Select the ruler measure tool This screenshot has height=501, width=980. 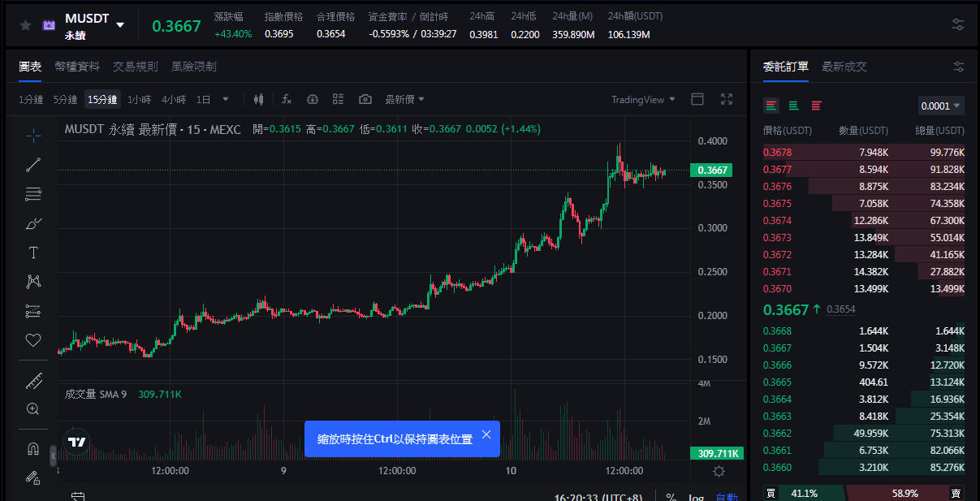(33, 380)
